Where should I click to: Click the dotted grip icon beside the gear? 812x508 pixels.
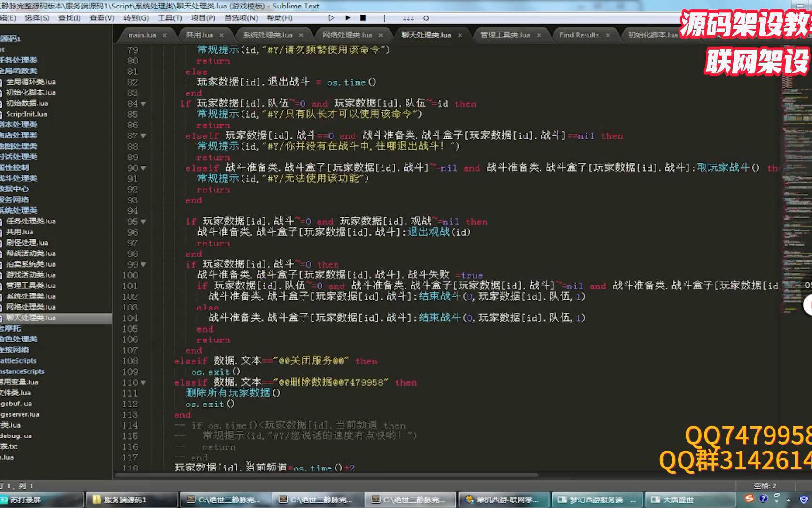(408, 18)
